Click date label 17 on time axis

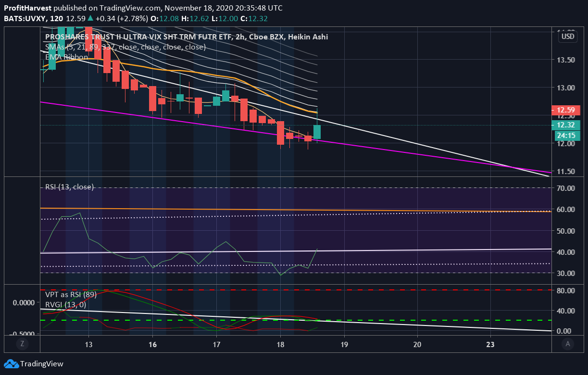(x=216, y=344)
